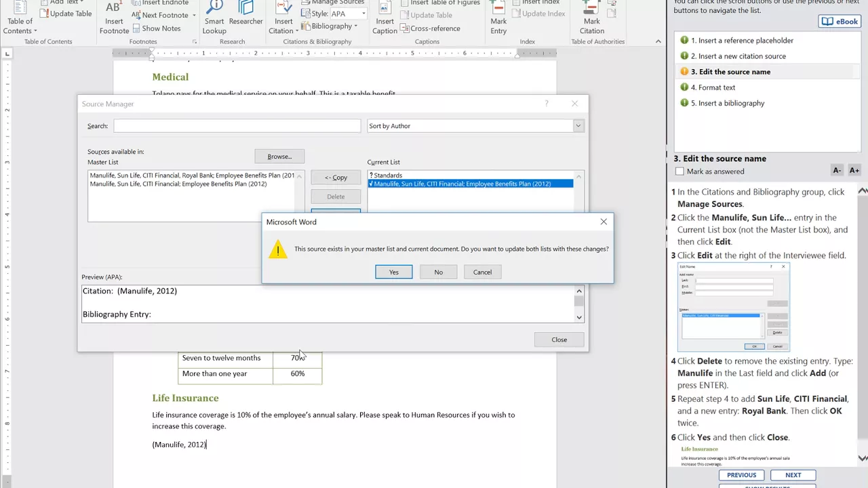The width and height of the screenshot is (868, 488).
Task: Click No in the Microsoft Word dialog
Action: click(x=438, y=272)
